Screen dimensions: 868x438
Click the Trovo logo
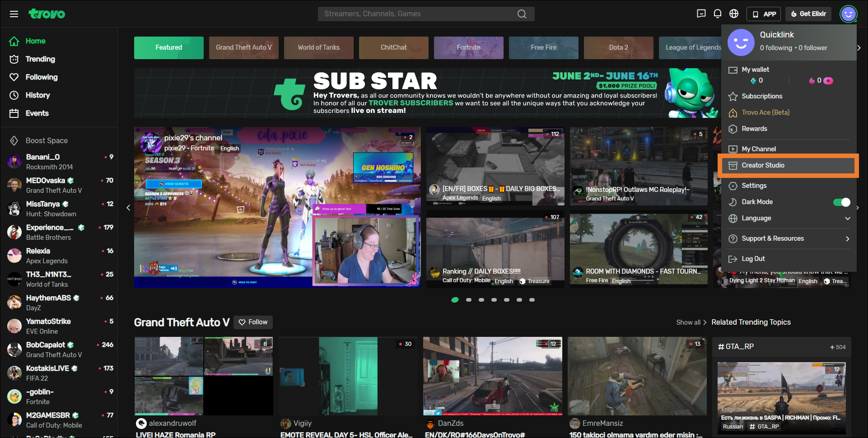[47, 14]
